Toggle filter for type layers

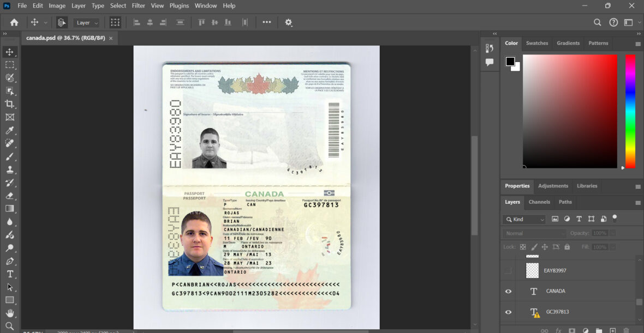click(x=579, y=219)
